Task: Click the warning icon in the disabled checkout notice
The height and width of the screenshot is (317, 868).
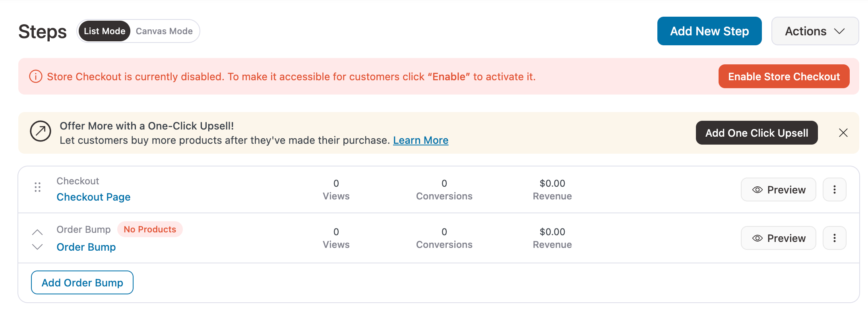Action: [x=36, y=76]
